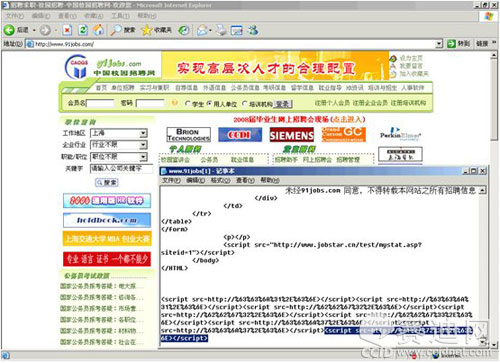
Task: Expand the 工作地区 dropdown showing 上海
Action: pos(143,133)
